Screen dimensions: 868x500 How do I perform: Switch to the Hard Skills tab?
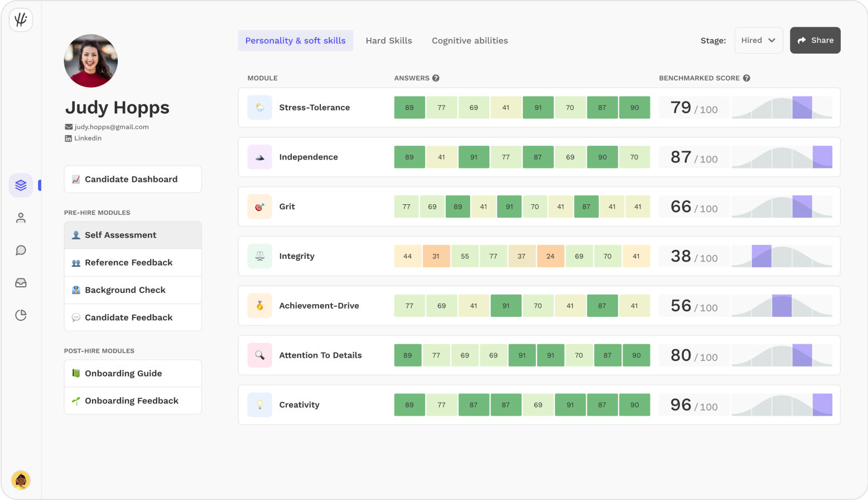pyautogui.click(x=389, y=40)
